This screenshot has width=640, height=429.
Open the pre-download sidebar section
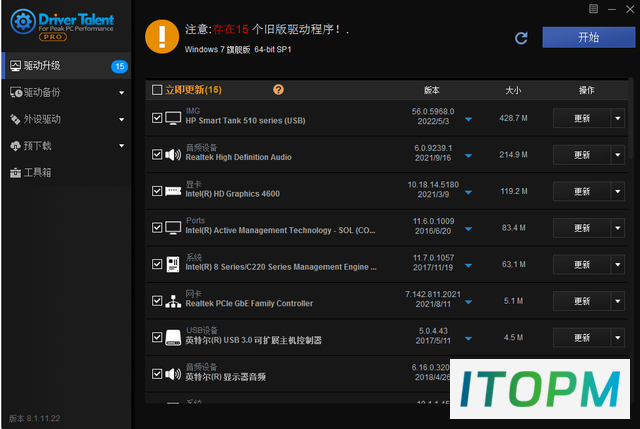click(x=67, y=146)
